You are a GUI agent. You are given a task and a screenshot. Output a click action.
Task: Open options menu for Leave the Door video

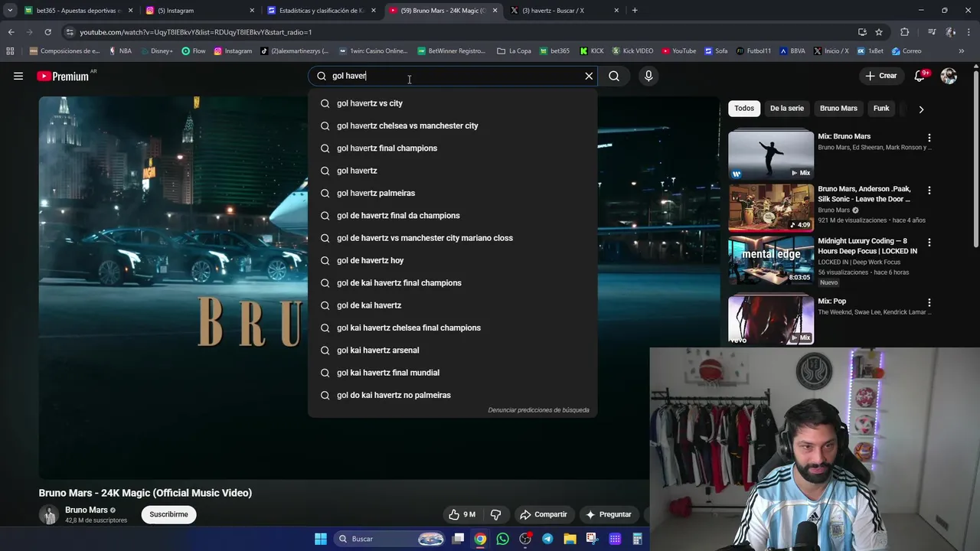tap(929, 190)
